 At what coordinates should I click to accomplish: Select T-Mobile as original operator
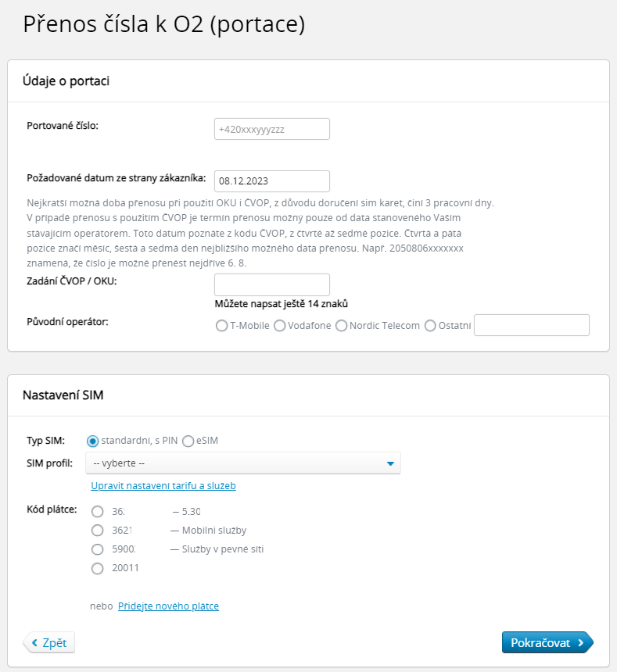click(x=221, y=326)
